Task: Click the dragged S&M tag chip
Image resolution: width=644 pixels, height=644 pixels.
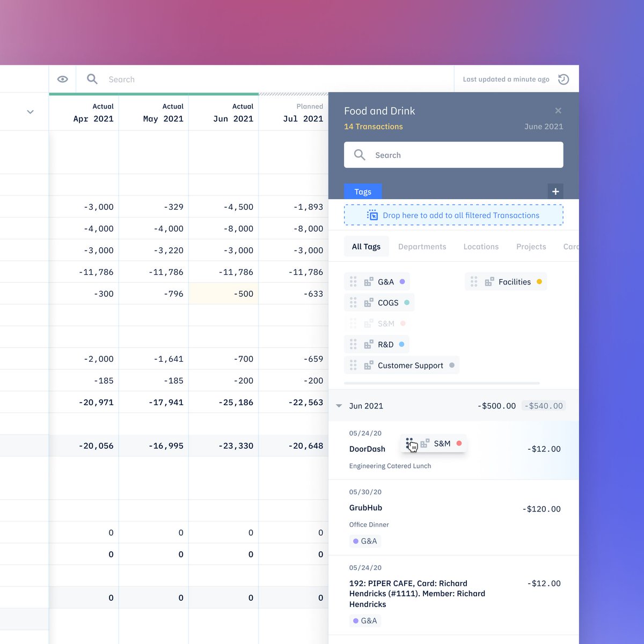Action: (434, 443)
